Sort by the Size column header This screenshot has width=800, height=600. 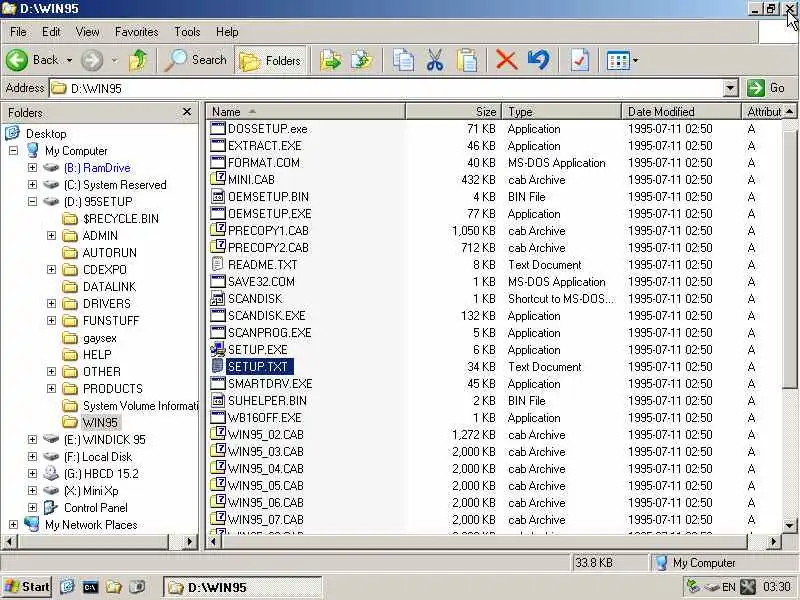click(454, 111)
